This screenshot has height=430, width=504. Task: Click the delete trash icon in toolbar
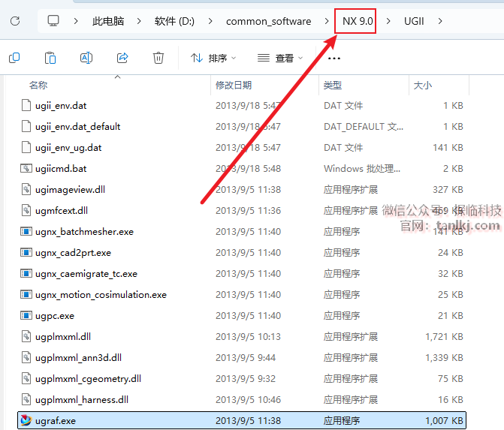point(158,58)
